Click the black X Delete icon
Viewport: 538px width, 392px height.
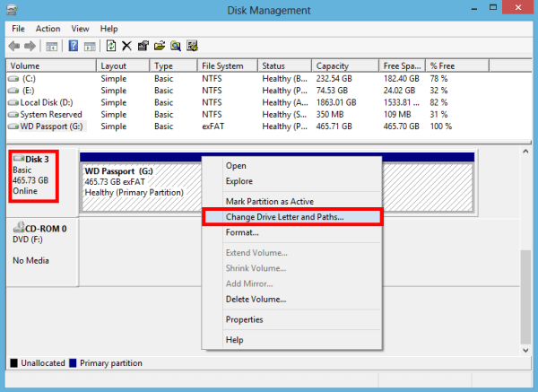tap(126, 46)
